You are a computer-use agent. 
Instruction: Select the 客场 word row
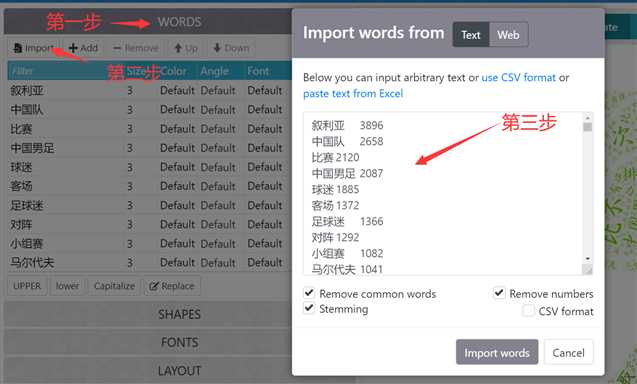pyautogui.click(x=150, y=186)
